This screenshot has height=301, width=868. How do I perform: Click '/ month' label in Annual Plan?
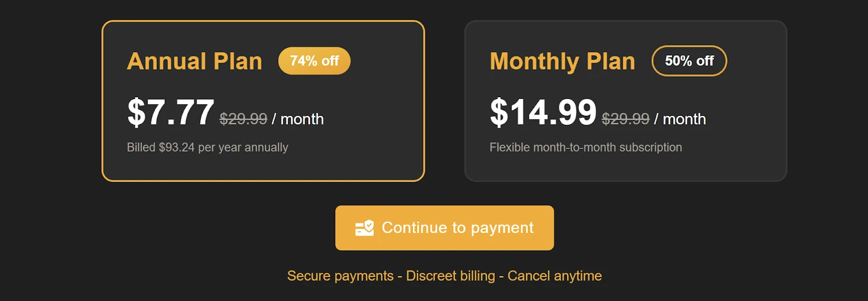click(x=298, y=119)
